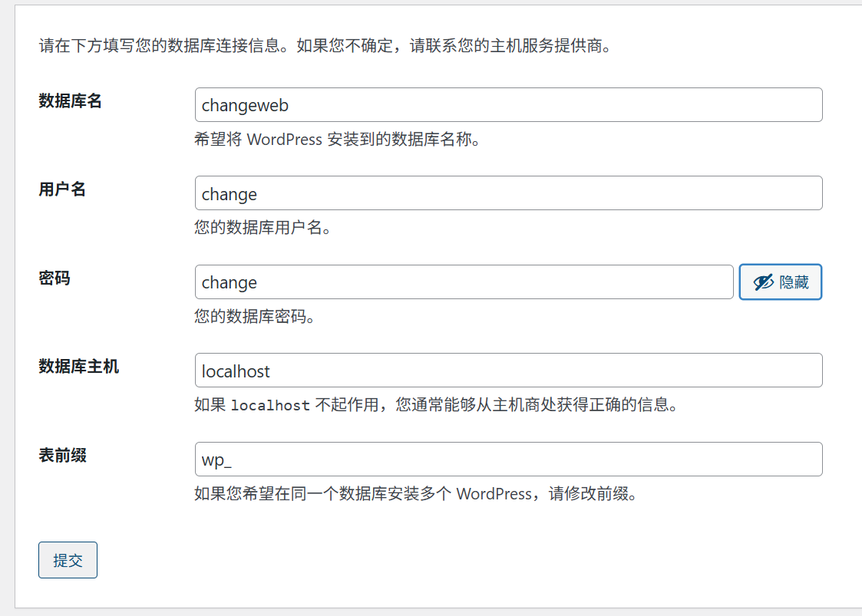Click the 数据库名 field label
The height and width of the screenshot is (616, 862).
[71, 101]
